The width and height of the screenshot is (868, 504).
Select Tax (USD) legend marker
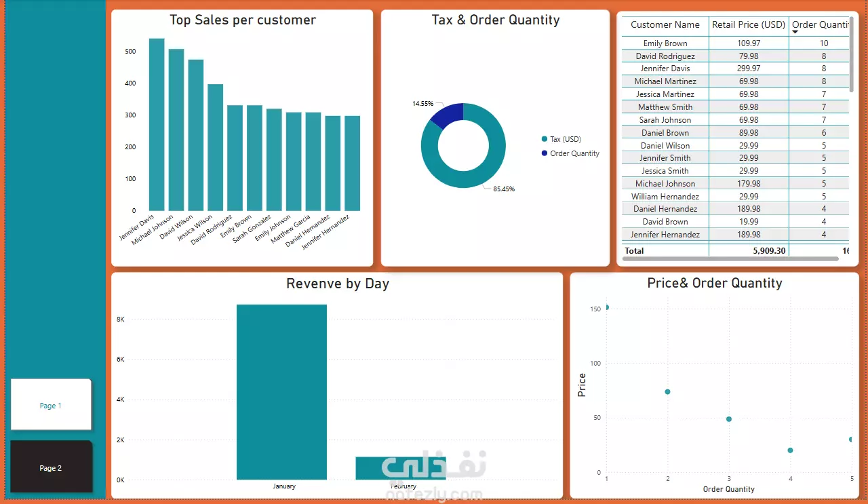545,139
